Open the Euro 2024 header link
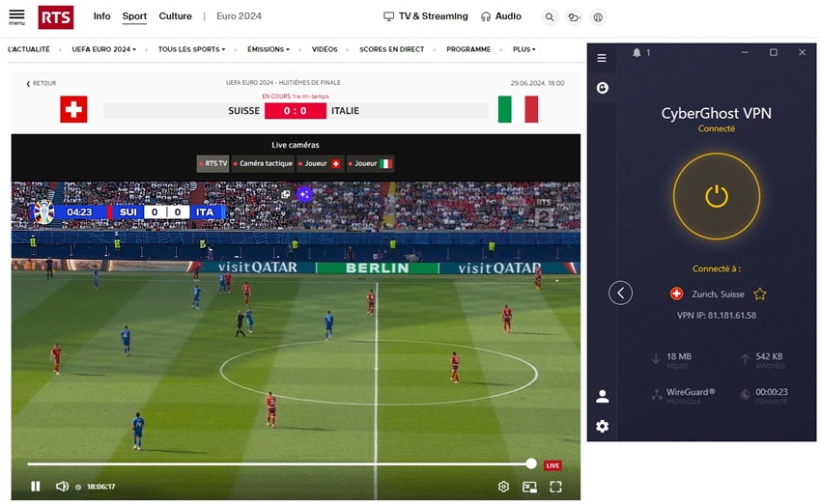Image resolution: width=821 pixels, height=504 pixels. coord(239,16)
